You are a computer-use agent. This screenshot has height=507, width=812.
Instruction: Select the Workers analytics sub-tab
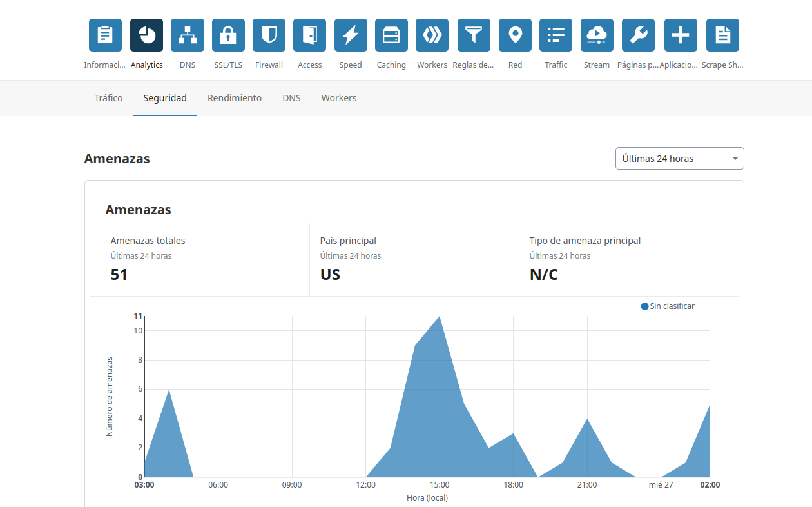(x=339, y=98)
